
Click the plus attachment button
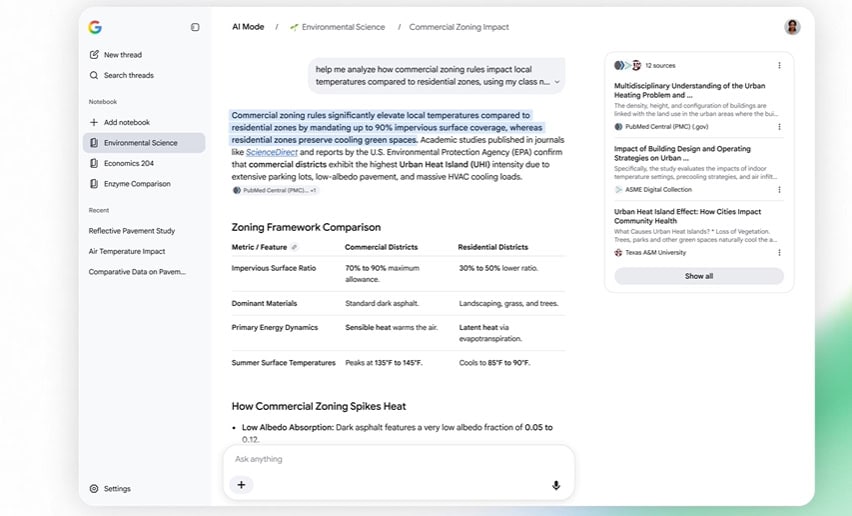point(241,485)
